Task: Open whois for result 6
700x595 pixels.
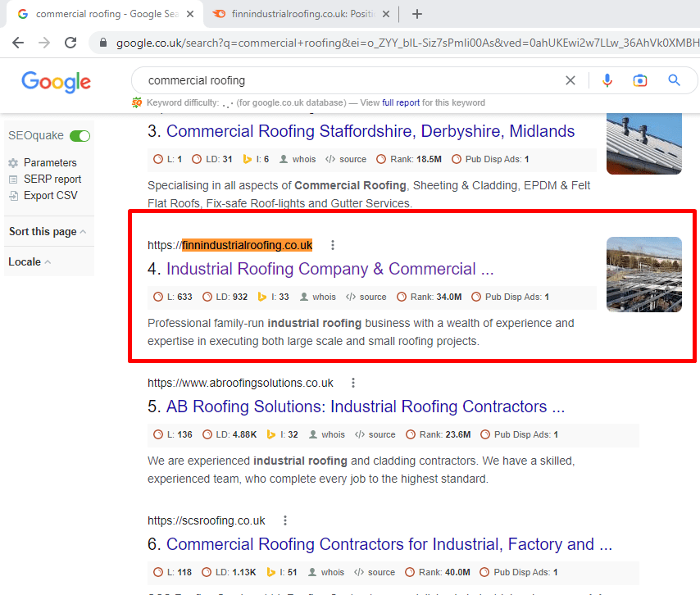Action: [326, 572]
